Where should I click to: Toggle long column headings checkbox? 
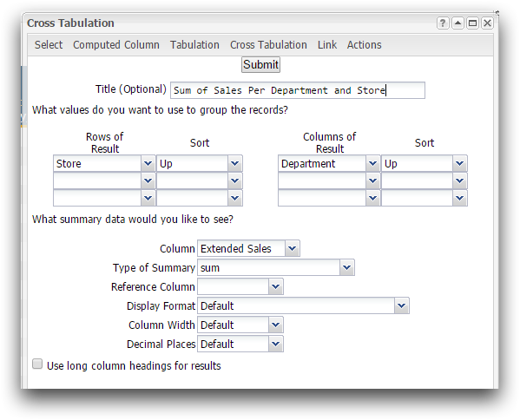pyautogui.click(x=37, y=364)
